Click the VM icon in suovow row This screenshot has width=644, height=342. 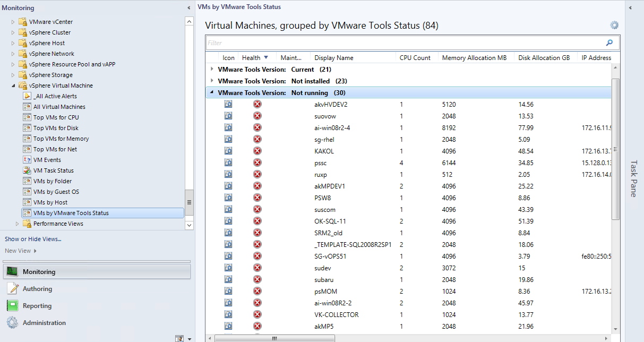click(x=228, y=116)
